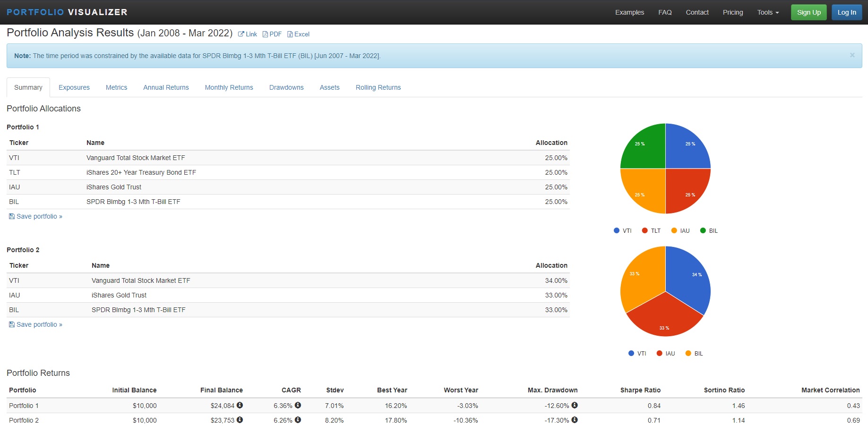Click Portfolio 1 row label in returns table
Screen dimensions: 868x433
24,406
